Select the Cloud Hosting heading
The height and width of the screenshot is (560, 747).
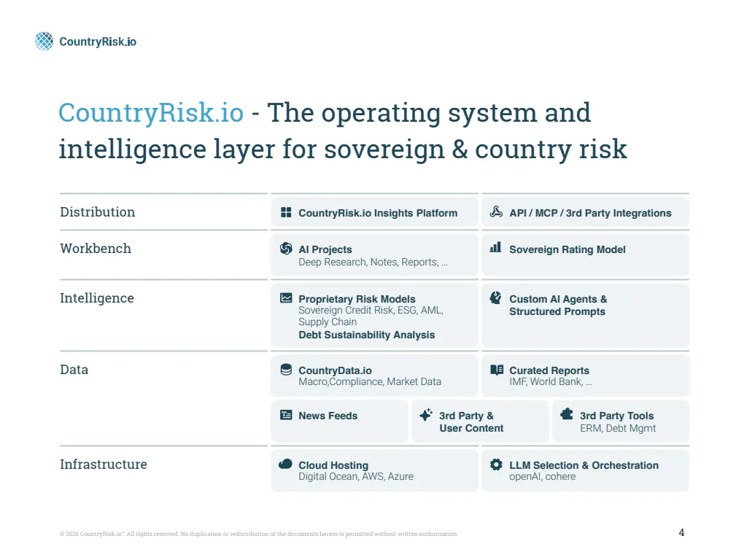[333, 465]
